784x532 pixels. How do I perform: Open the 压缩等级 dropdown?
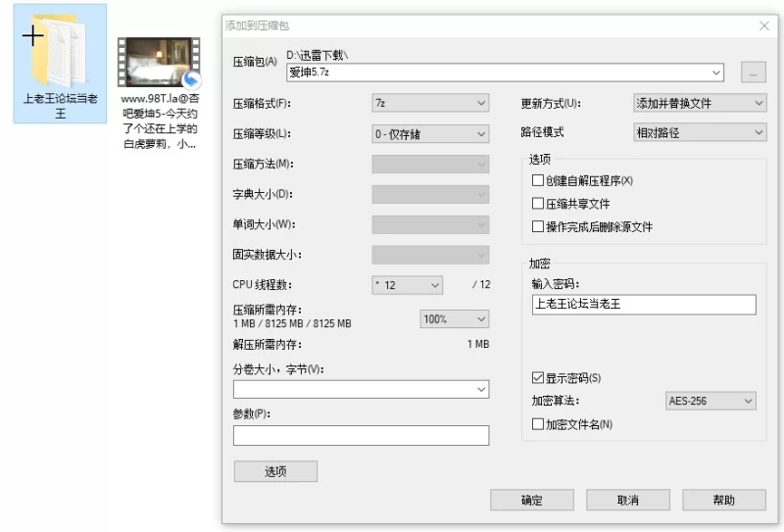coord(430,133)
